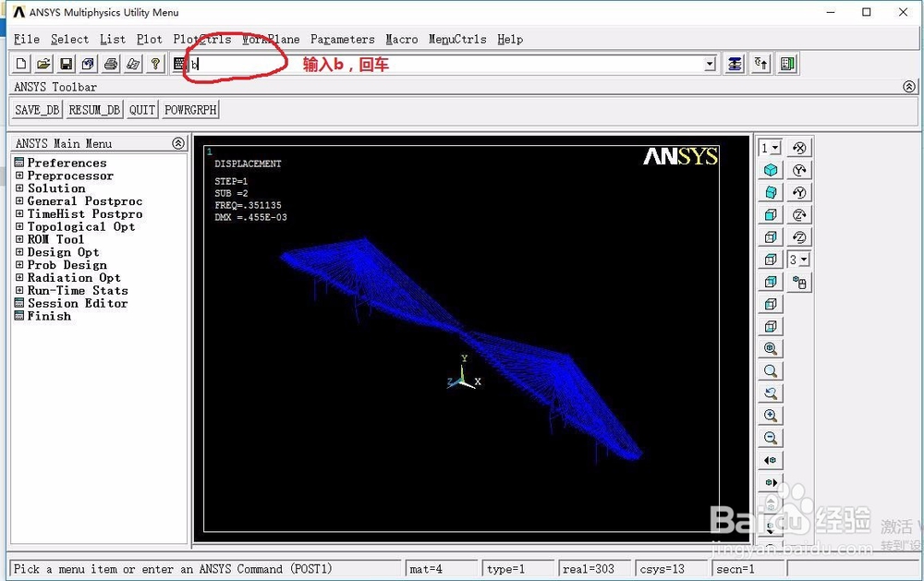This screenshot has width=924, height=581.
Task: Click the csys=13 status field
Action: (x=671, y=569)
